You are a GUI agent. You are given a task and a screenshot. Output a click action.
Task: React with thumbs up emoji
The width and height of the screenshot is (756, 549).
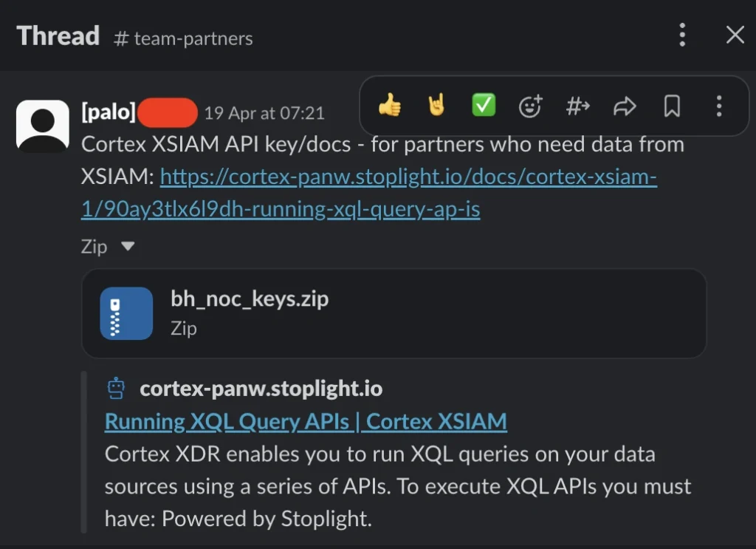click(390, 105)
